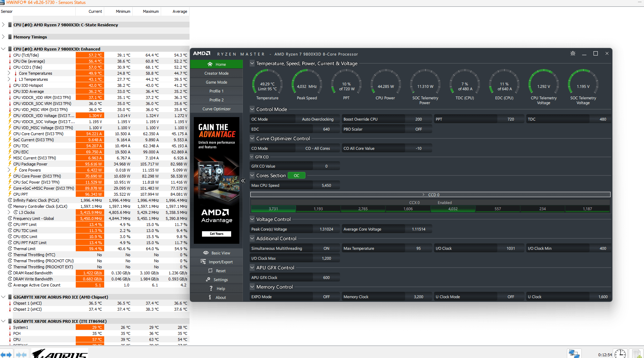Click the core bar showing 2,765 MHz
Viewport: 644px width, 358px height.
click(363, 209)
